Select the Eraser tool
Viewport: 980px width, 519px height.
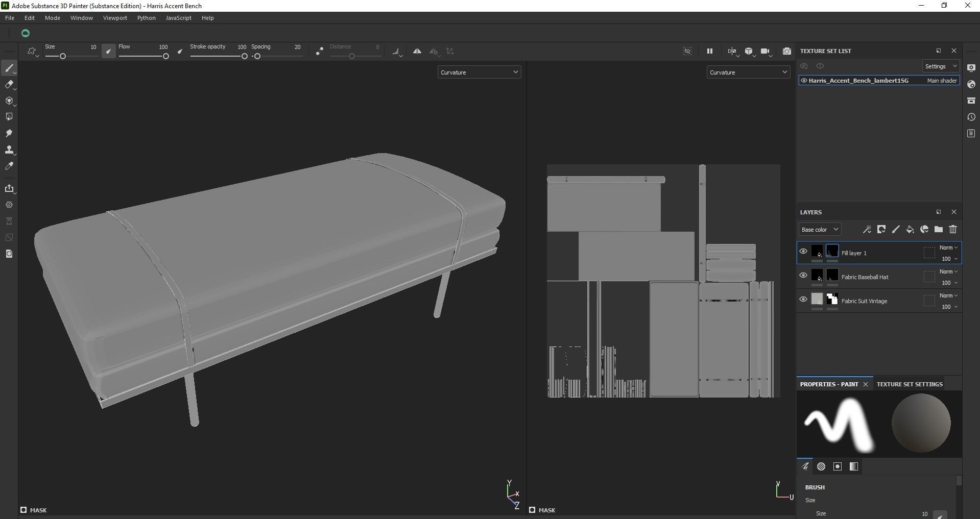(9, 85)
